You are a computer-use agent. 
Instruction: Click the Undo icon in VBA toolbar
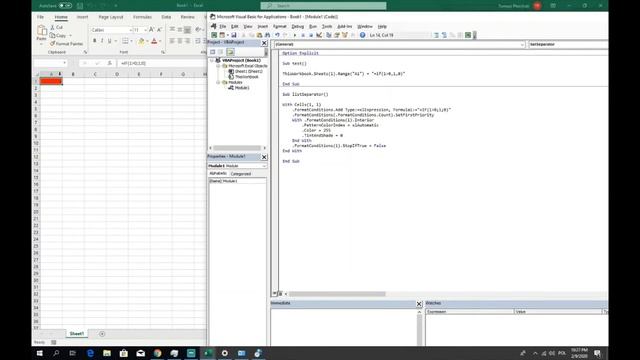278,35
